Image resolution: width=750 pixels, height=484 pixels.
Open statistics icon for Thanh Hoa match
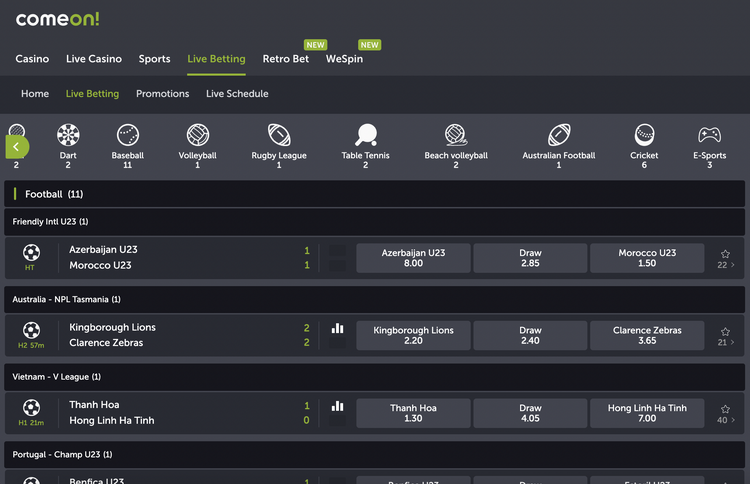[338, 406]
